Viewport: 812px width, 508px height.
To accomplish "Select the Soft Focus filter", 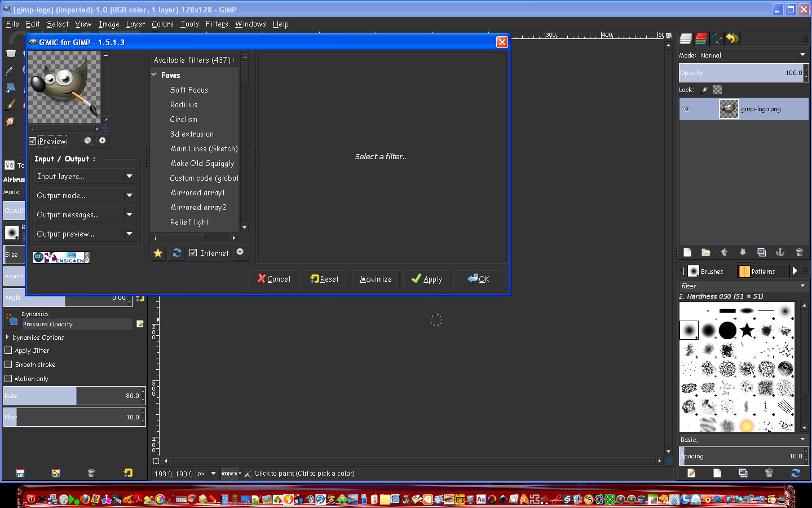I will coord(189,90).
